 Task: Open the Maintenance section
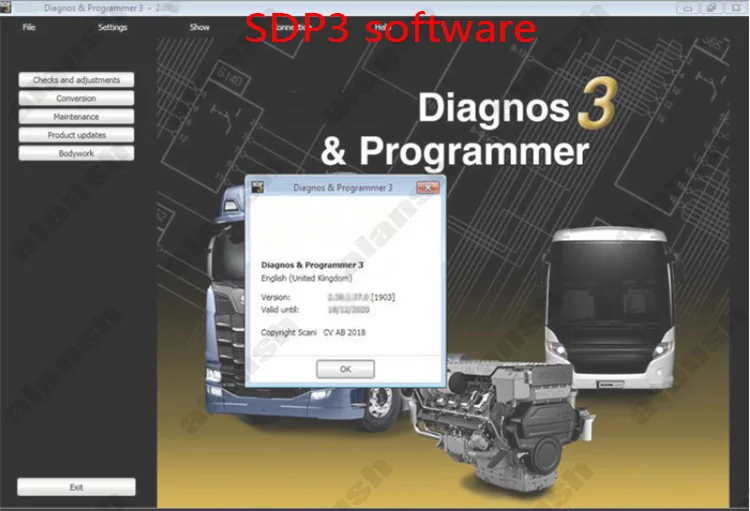77,117
